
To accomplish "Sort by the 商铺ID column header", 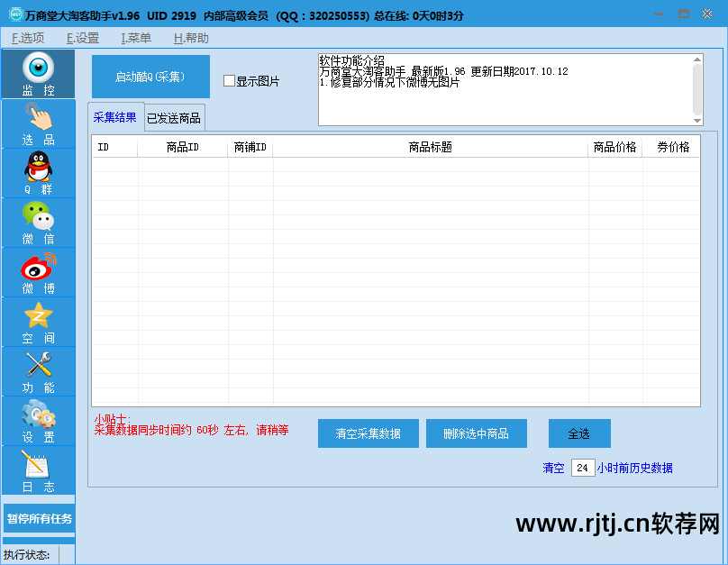I will tap(250, 147).
